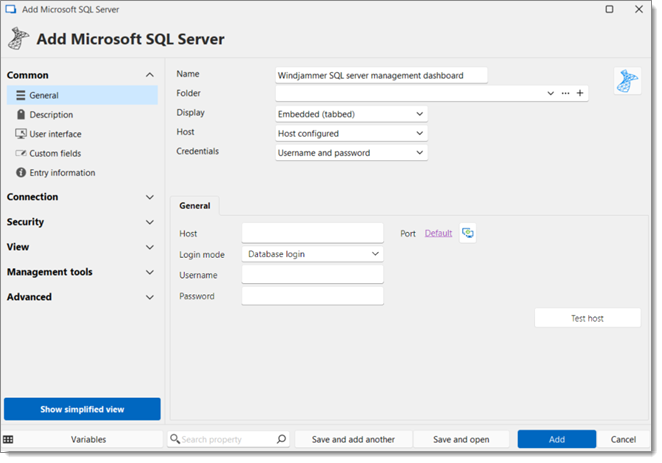Image resolution: width=662 pixels, height=463 pixels.
Task: Focus the Username field
Action: pyautogui.click(x=312, y=275)
